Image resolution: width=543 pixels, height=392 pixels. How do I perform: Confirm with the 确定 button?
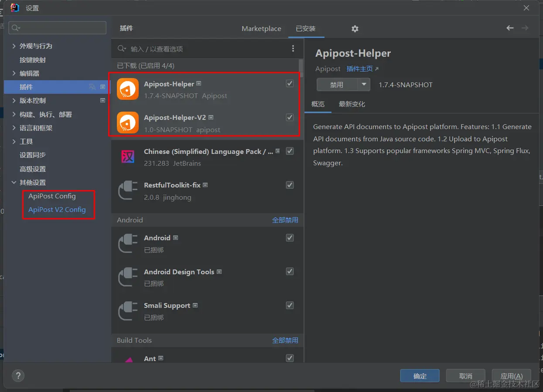click(420, 376)
